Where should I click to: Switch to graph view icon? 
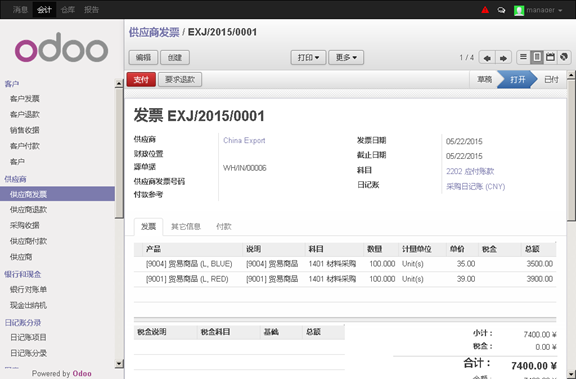(564, 57)
